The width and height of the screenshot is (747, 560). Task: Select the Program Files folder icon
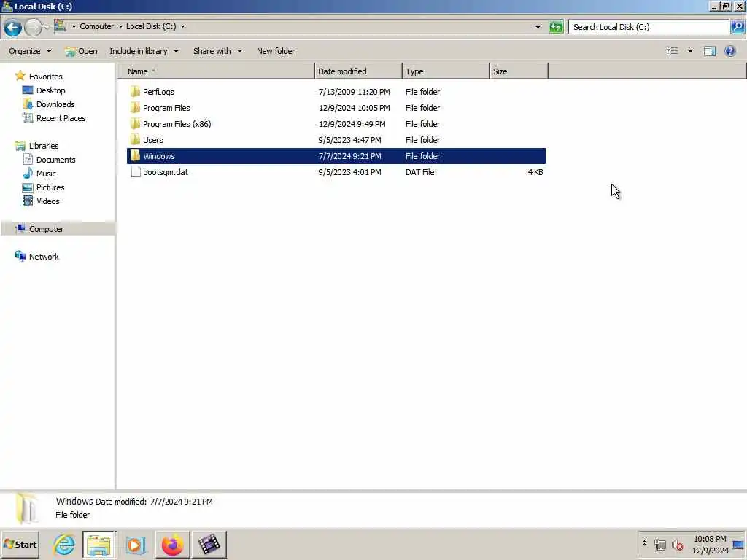(x=135, y=108)
